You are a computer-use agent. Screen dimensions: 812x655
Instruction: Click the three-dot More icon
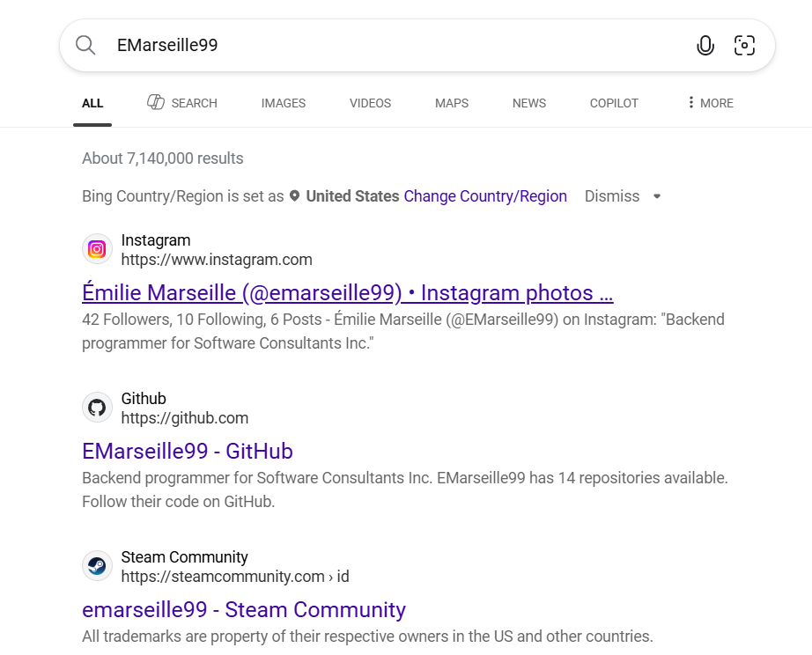pyautogui.click(x=691, y=103)
